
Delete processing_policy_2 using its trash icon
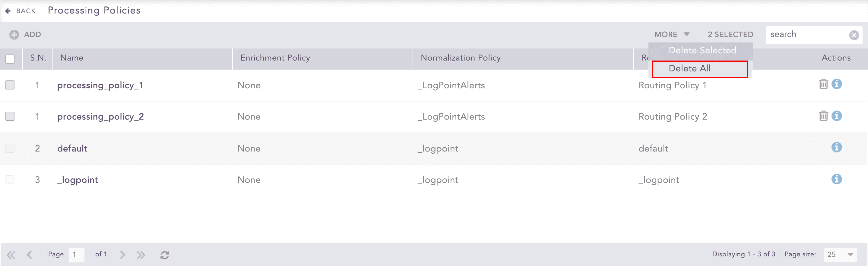pos(824,116)
